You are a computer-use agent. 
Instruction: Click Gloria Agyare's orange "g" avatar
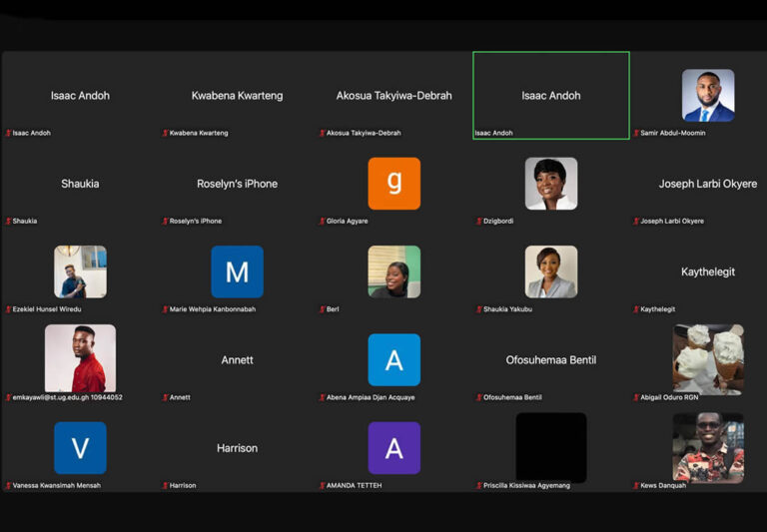coord(393,183)
